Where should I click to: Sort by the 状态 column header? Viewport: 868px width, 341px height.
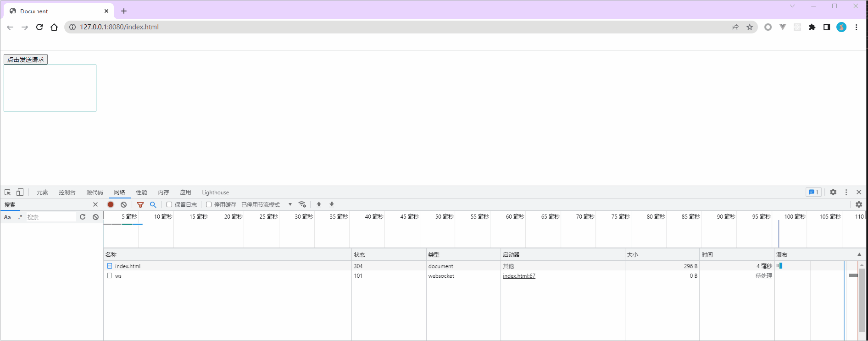389,255
